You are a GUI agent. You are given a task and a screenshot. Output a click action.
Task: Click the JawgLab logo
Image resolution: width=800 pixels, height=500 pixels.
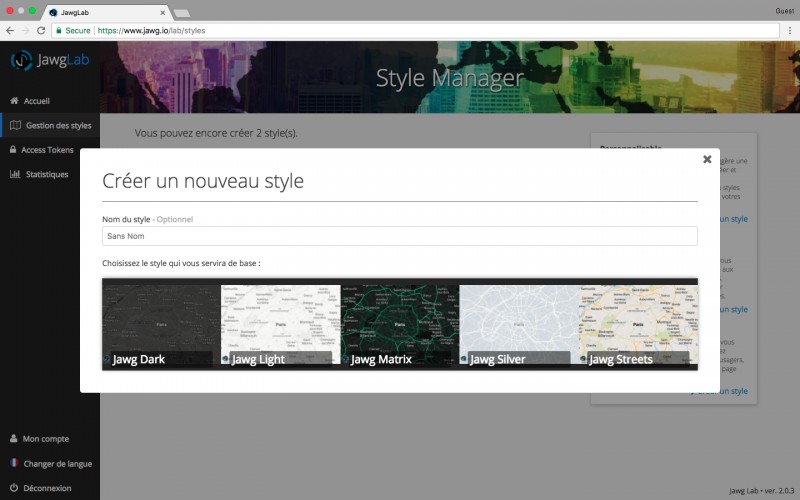click(50, 60)
